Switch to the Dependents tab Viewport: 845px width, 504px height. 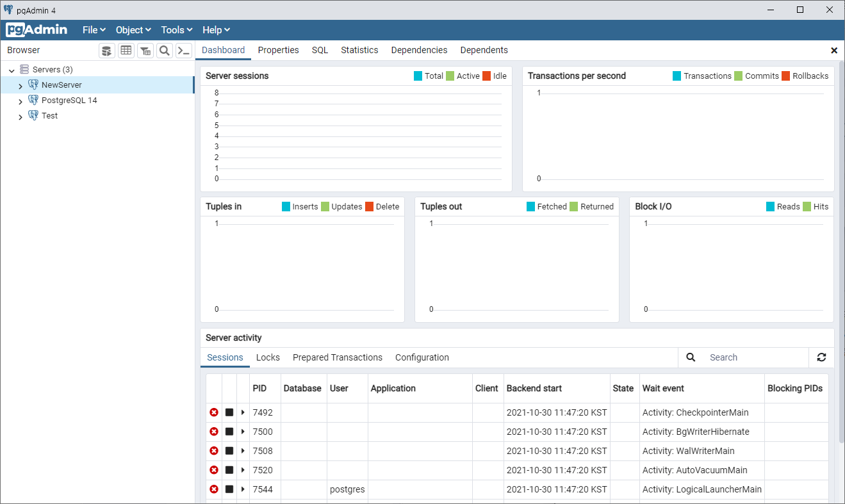coord(484,50)
